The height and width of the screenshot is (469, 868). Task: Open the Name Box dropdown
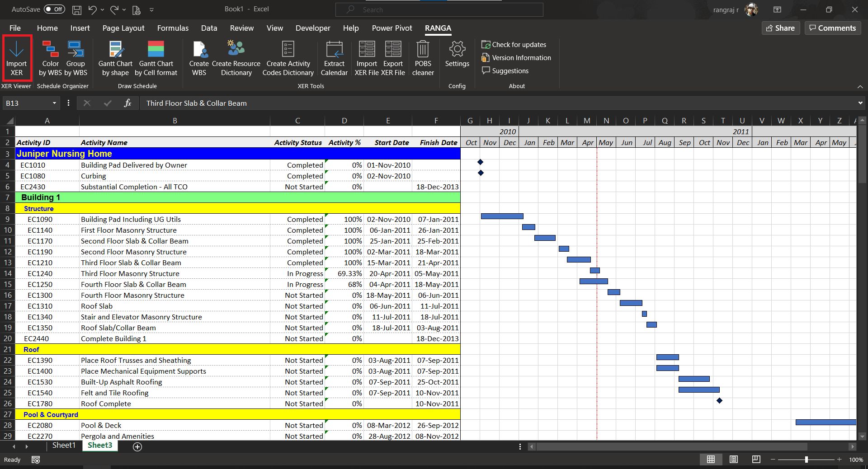pos(54,103)
